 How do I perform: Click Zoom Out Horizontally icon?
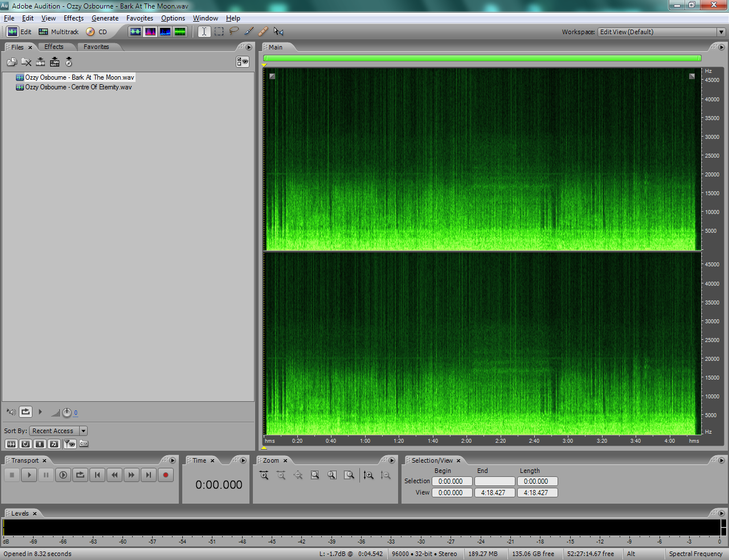point(281,475)
